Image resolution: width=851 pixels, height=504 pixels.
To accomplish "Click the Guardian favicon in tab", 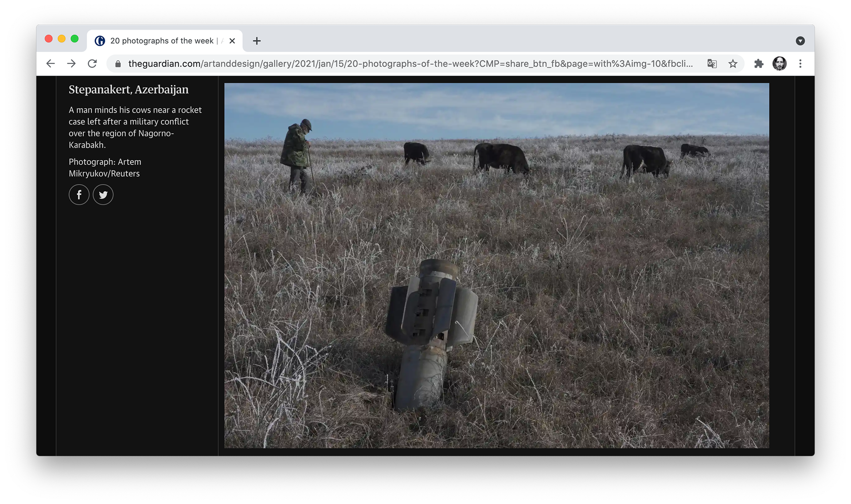I will coord(100,41).
